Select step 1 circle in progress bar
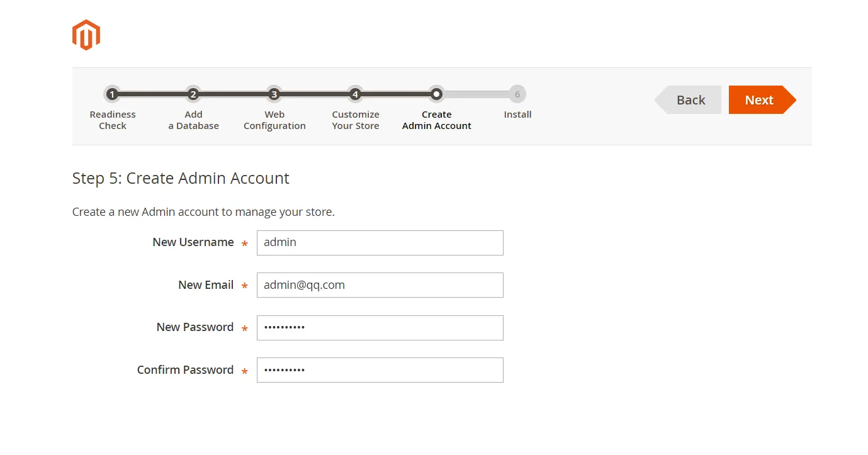 point(112,94)
